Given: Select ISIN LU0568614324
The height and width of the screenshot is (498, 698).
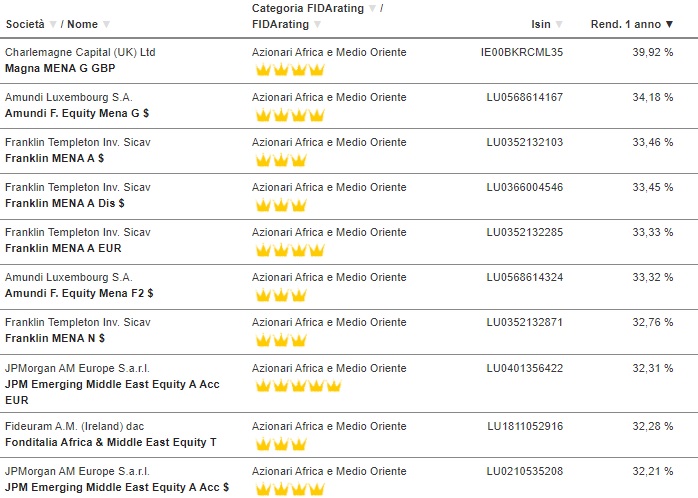Looking at the screenshot, I should pos(525,277).
